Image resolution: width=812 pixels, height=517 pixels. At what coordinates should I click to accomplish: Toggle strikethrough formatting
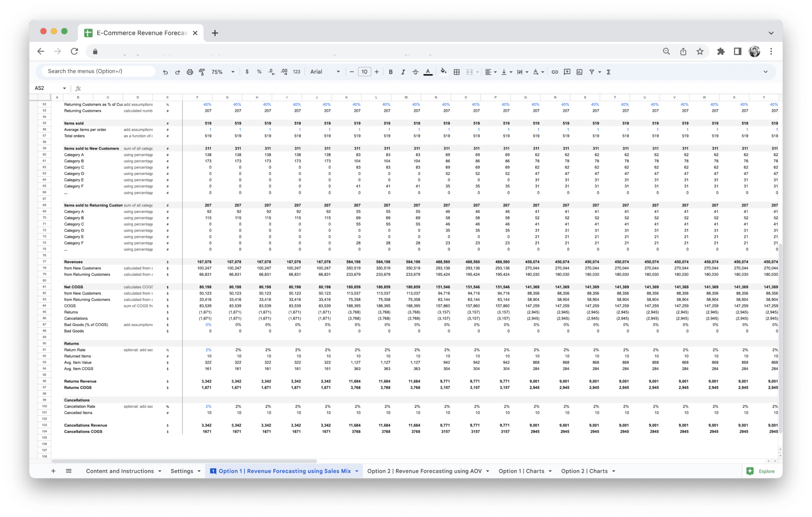tap(415, 72)
